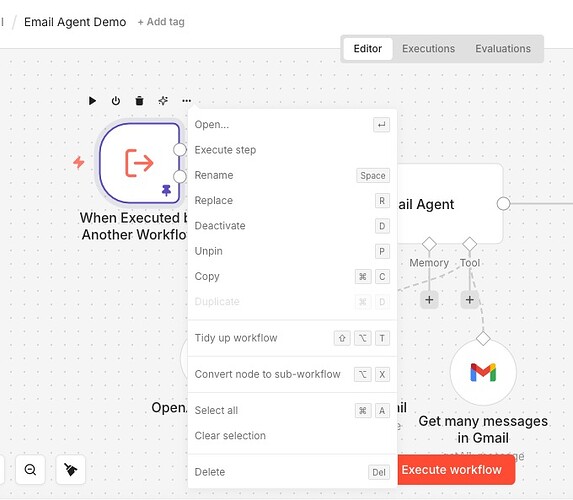Add a Tool sub-node with plus
The height and width of the screenshot is (500, 573).
[470, 300]
